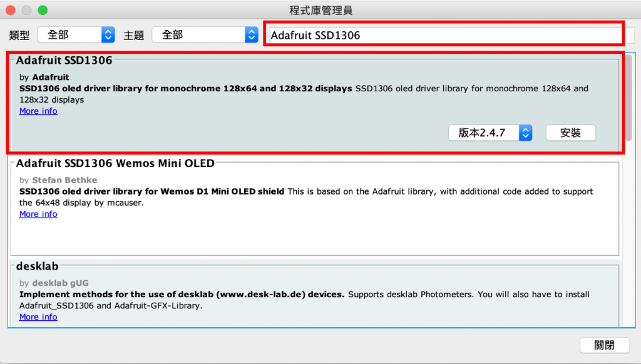Open More info link for Adafruit SSD1306

tap(38, 111)
